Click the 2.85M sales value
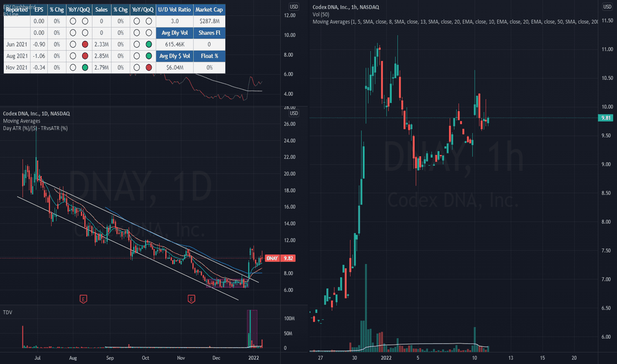This screenshot has height=364, width=617. click(101, 56)
